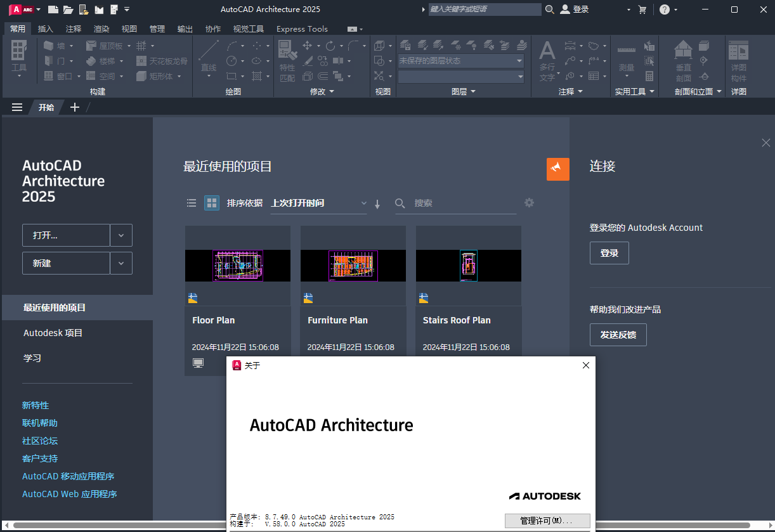Switch recent items to grid view
This screenshot has height=532, width=775.
pyautogui.click(x=211, y=203)
